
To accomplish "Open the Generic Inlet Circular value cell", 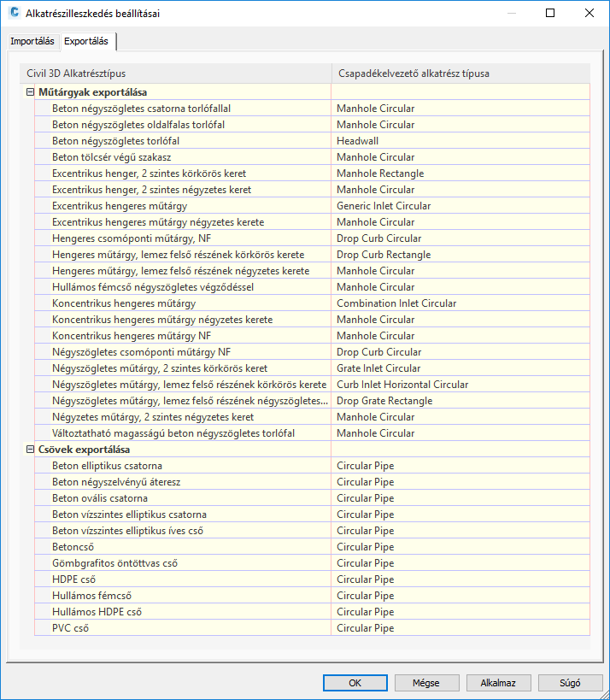I will coord(460,206).
